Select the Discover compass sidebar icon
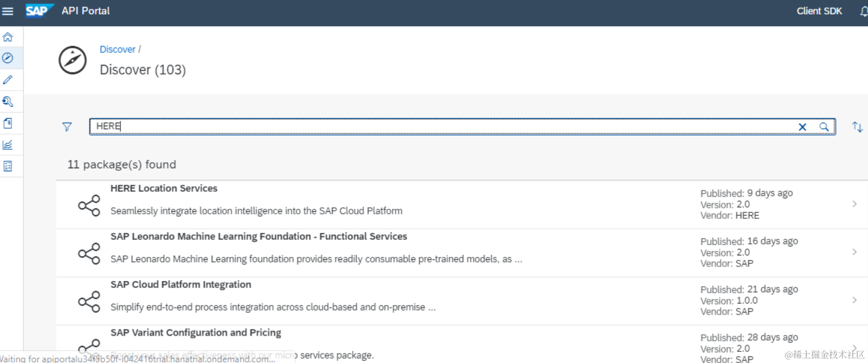 point(8,58)
